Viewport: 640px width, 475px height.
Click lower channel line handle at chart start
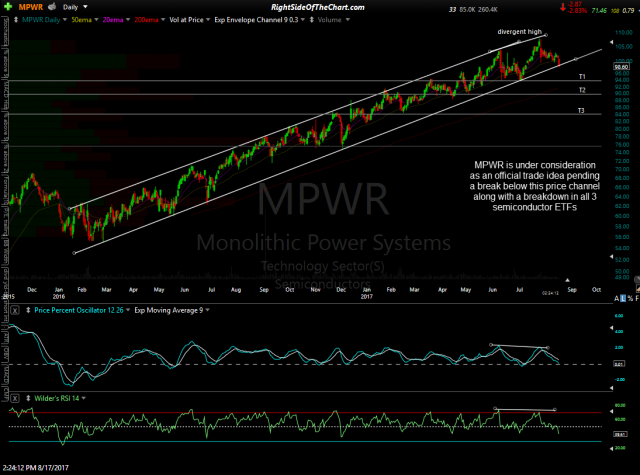[74, 253]
